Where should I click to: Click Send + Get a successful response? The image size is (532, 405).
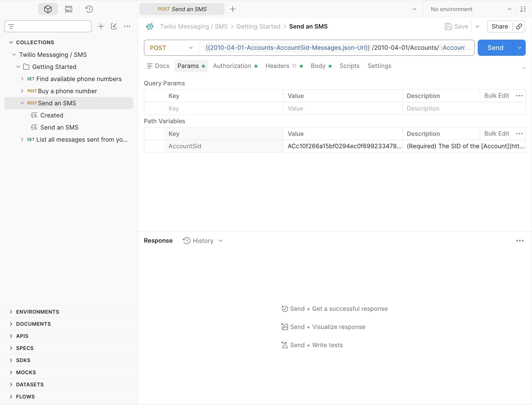pos(334,309)
